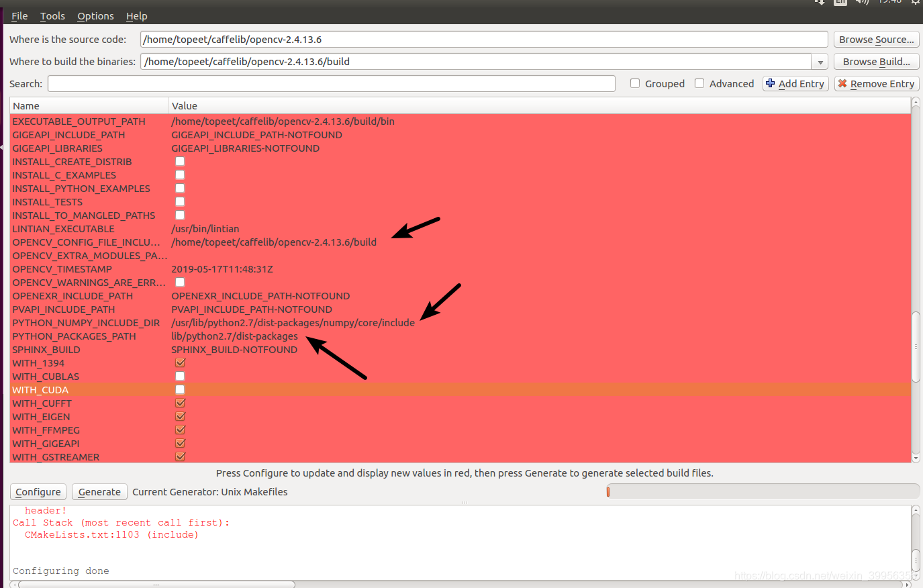This screenshot has width=923, height=588.
Task: Click the output log vertical scrollbar handle
Action: point(916,559)
